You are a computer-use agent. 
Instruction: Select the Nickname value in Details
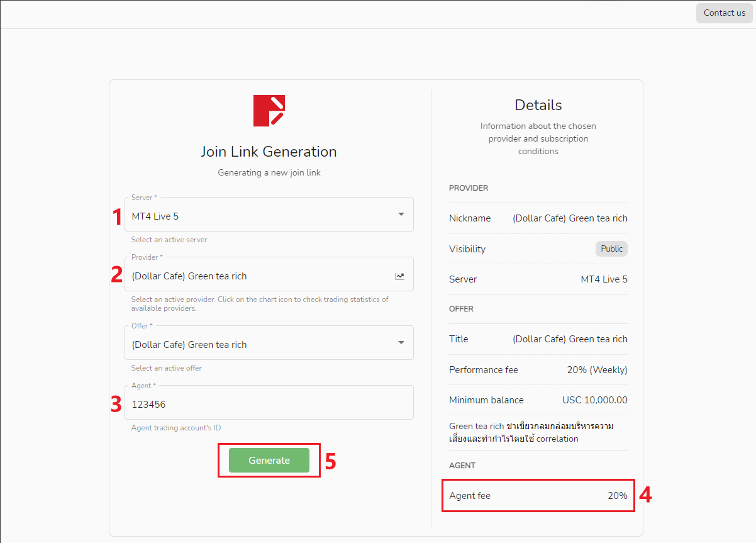point(570,218)
